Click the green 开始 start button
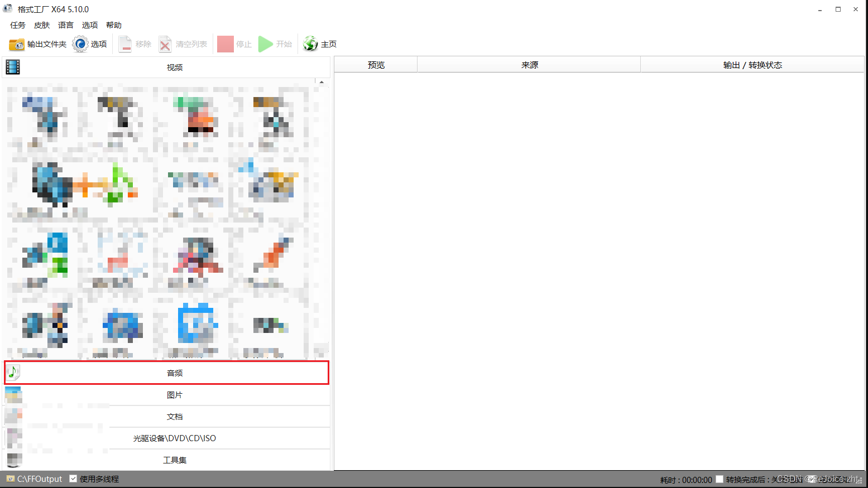 point(275,44)
